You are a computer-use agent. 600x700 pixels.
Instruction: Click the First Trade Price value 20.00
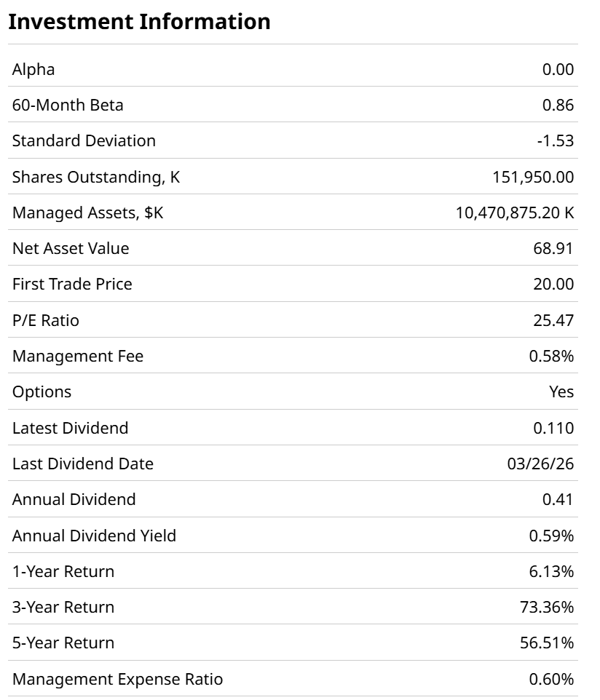pos(553,284)
